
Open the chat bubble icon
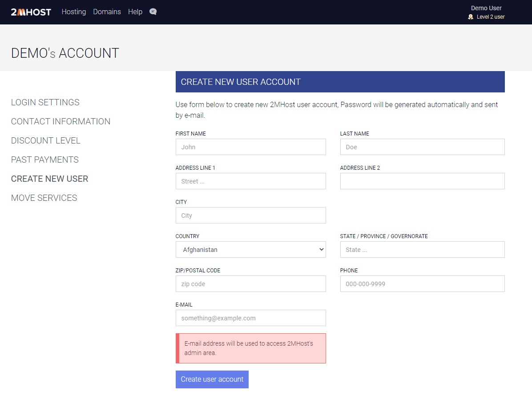coord(153,12)
